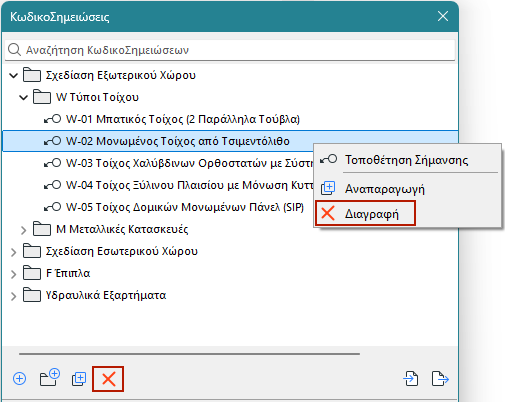Image resolution: width=505 pixels, height=402 pixels.
Task: Choose Αναπαραγωγή from context menu
Action: pos(407,189)
